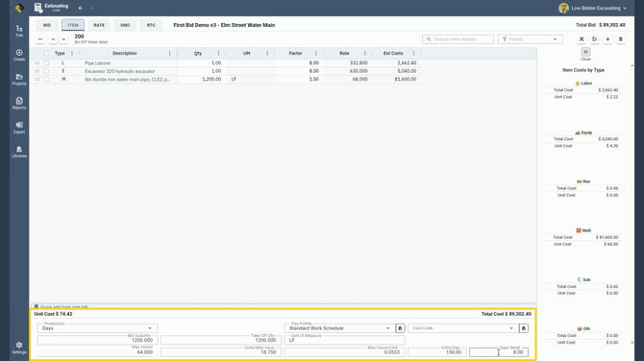Viewport: 644px width, 361px height.
Task: Open the ductile iron water main pipe link
Action: [x=128, y=79]
